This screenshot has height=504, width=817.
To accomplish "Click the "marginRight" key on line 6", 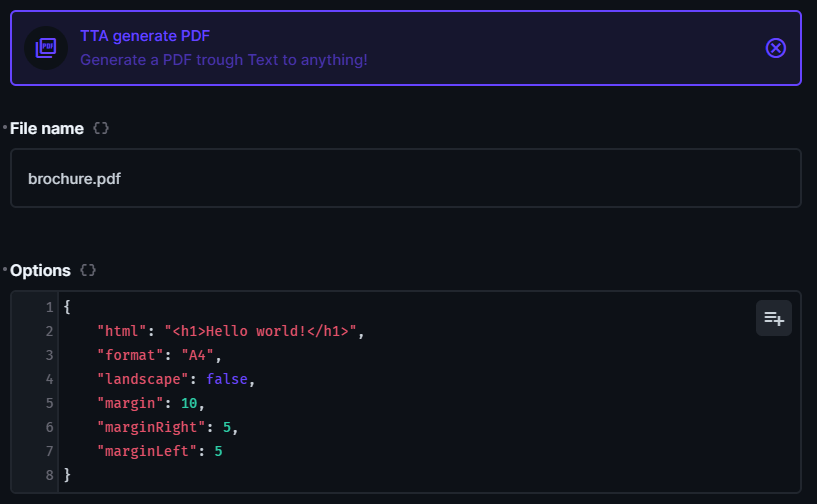I will 151,427.
